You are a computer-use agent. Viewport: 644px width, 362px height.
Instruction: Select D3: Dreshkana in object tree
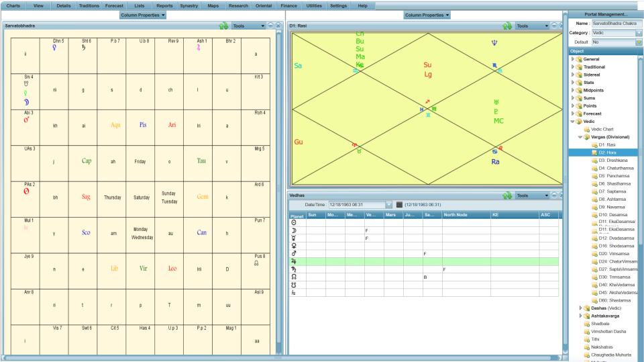pyautogui.click(x=612, y=161)
